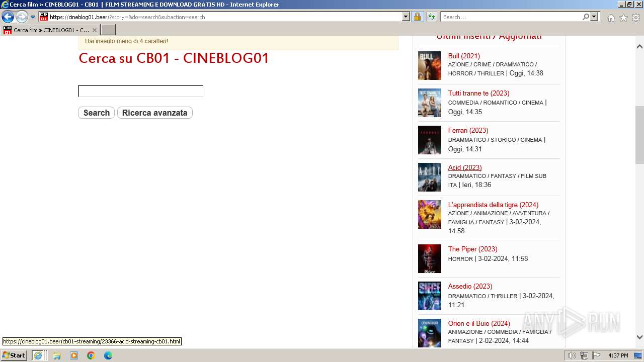Image resolution: width=644 pixels, height=362 pixels.
Task: Open a new blank tab
Action: click(x=108, y=30)
